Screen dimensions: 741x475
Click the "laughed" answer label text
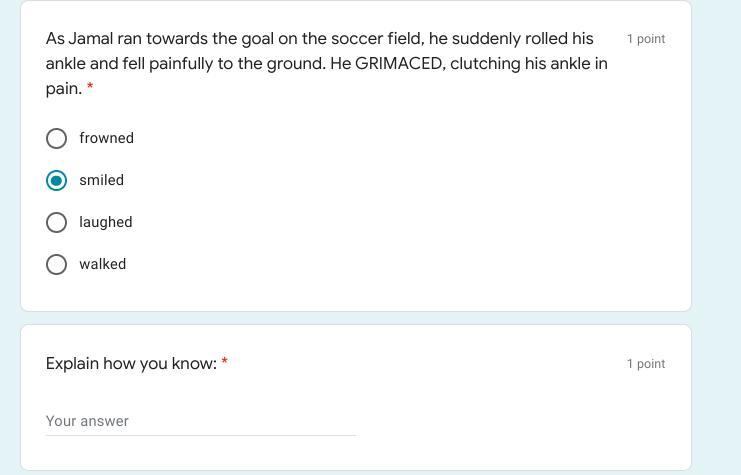pyautogui.click(x=105, y=222)
